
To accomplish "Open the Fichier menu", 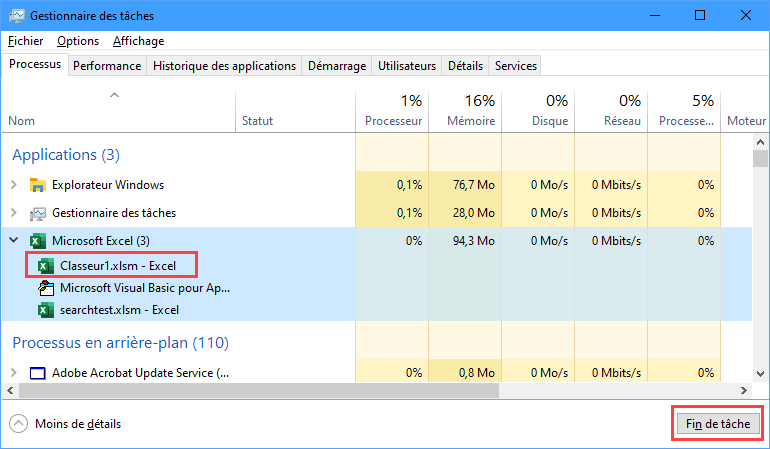I will tap(26, 41).
